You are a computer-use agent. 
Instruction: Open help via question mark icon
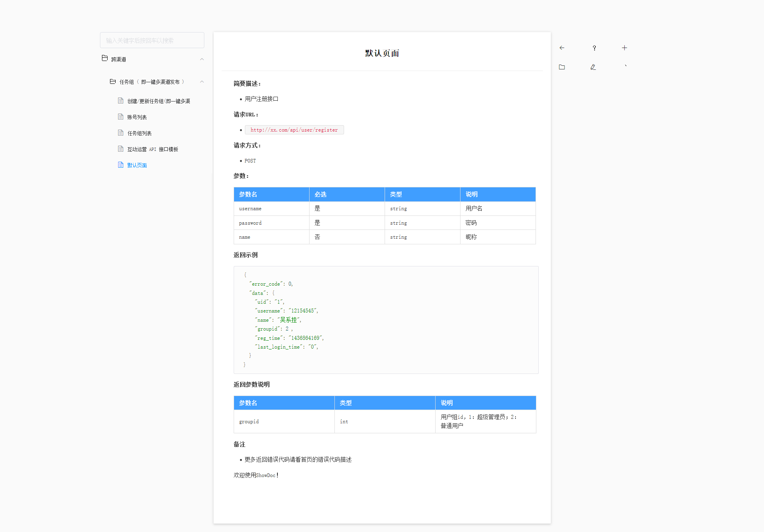(x=594, y=48)
